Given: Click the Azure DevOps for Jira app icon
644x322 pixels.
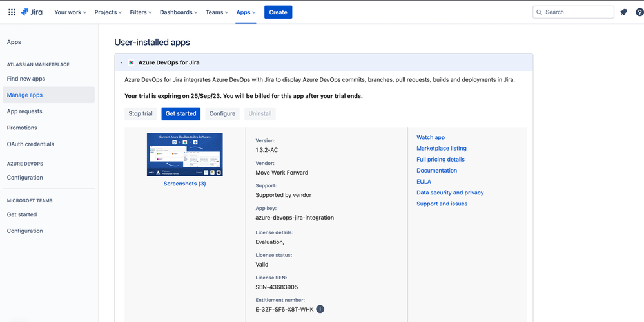Looking at the screenshot, I should 131,62.
